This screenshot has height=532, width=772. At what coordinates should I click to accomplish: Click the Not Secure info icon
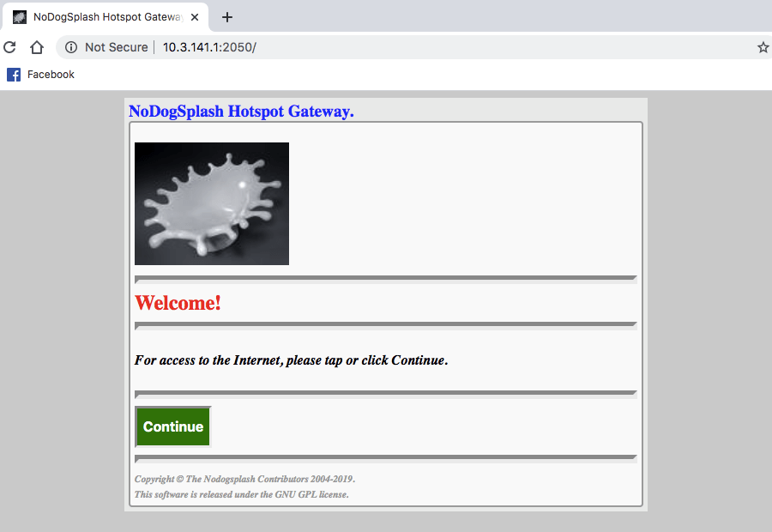pos(70,47)
